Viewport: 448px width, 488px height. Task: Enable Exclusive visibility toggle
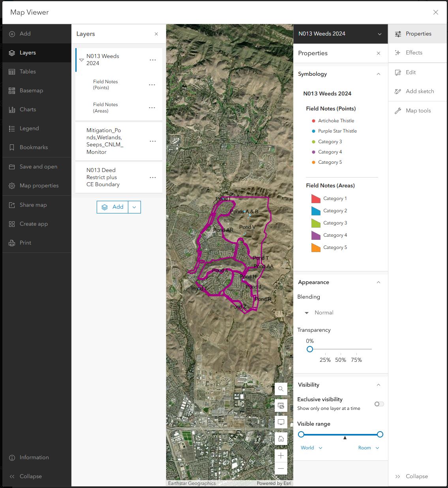[x=379, y=404]
